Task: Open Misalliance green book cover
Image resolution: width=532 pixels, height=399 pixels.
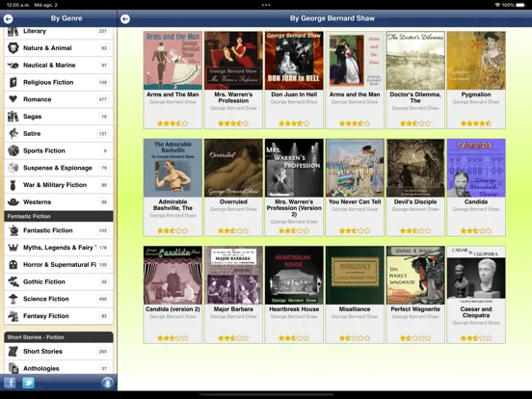Action: click(355, 276)
